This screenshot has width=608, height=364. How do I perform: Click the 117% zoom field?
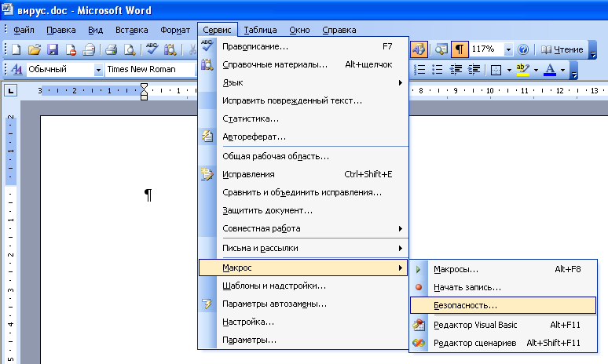click(486, 49)
